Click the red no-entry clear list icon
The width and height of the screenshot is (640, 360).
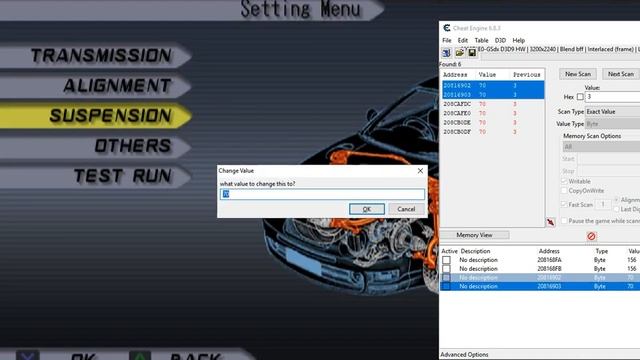pyautogui.click(x=591, y=236)
